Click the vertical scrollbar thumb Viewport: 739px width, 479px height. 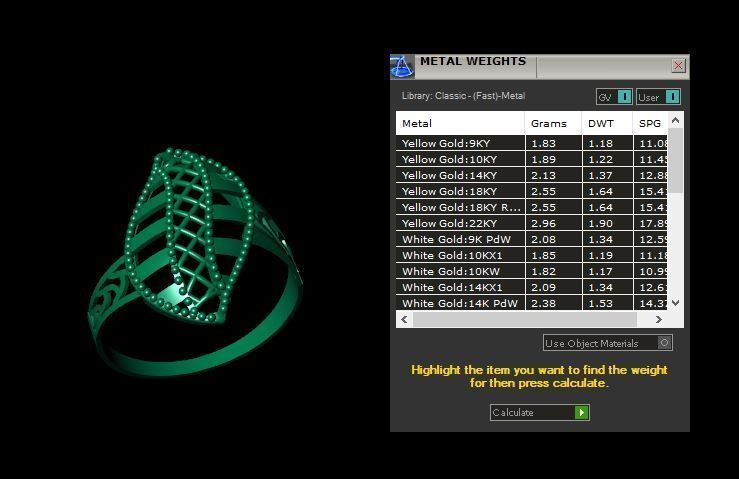tap(675, 160)
